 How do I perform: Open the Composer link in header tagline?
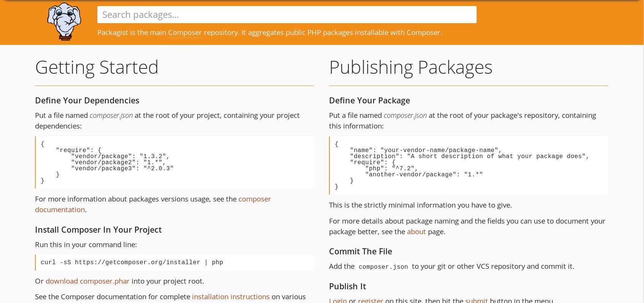(x=185, y=33)
